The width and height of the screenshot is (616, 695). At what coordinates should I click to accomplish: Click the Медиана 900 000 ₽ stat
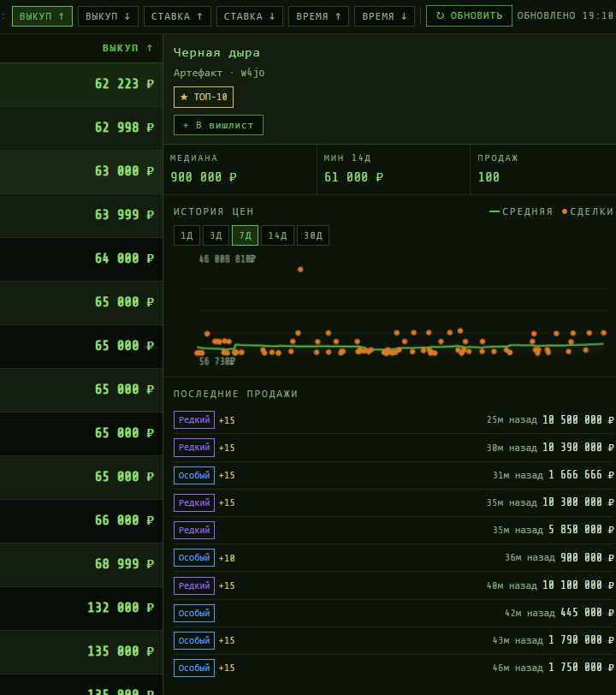[x=240, y=169]
